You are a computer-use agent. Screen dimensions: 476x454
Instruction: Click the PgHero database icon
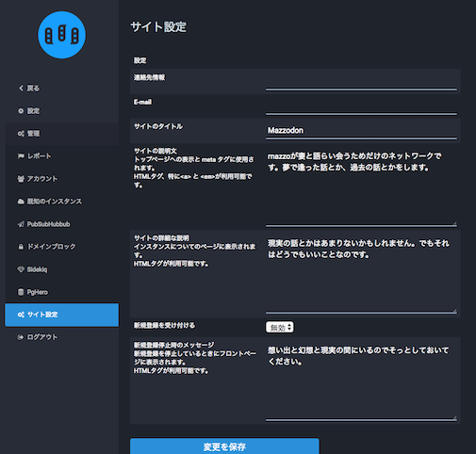(21, 292)
